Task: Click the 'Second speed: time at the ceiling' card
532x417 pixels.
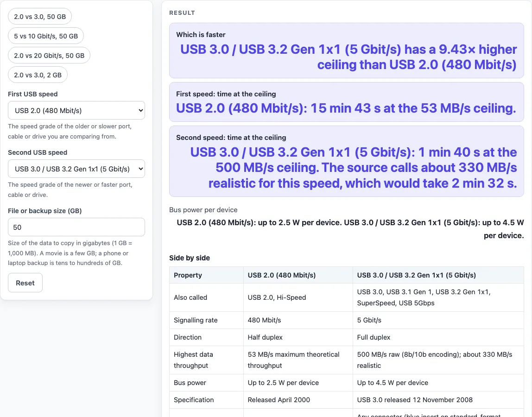Action: click(347, 161)
